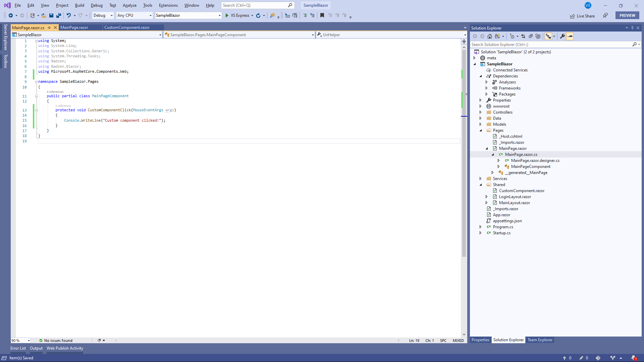The width and height of the screenshot is (644, 362).
Task: Expand the Controllers folder
Action: pos(481,112)
